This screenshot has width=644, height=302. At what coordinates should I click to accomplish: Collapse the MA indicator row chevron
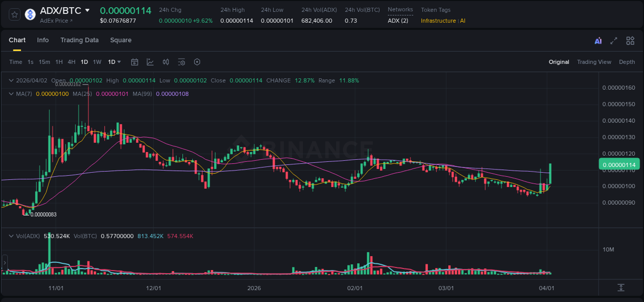tap(11, 94)
